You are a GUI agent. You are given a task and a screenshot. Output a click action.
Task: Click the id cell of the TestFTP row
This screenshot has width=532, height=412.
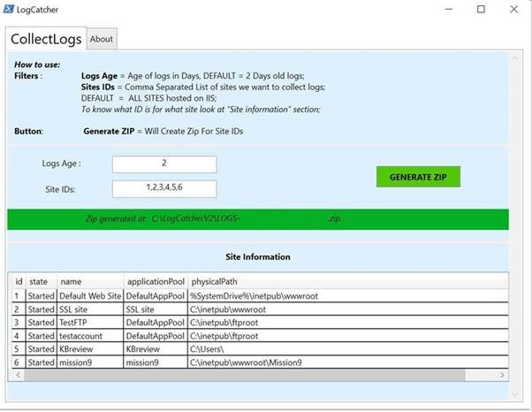19,323
